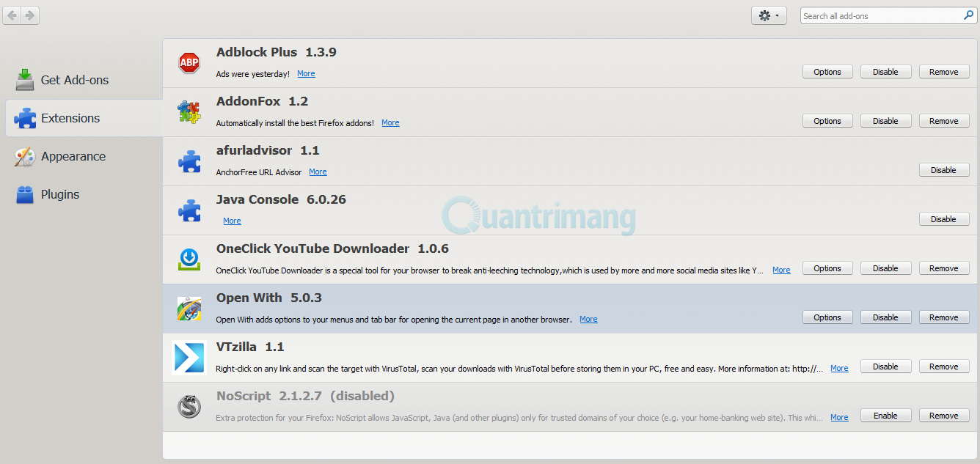Click More link for afurladvisor
Viewport: 980px width, 464px height.
pyautogui.click(x=318, y=172)
